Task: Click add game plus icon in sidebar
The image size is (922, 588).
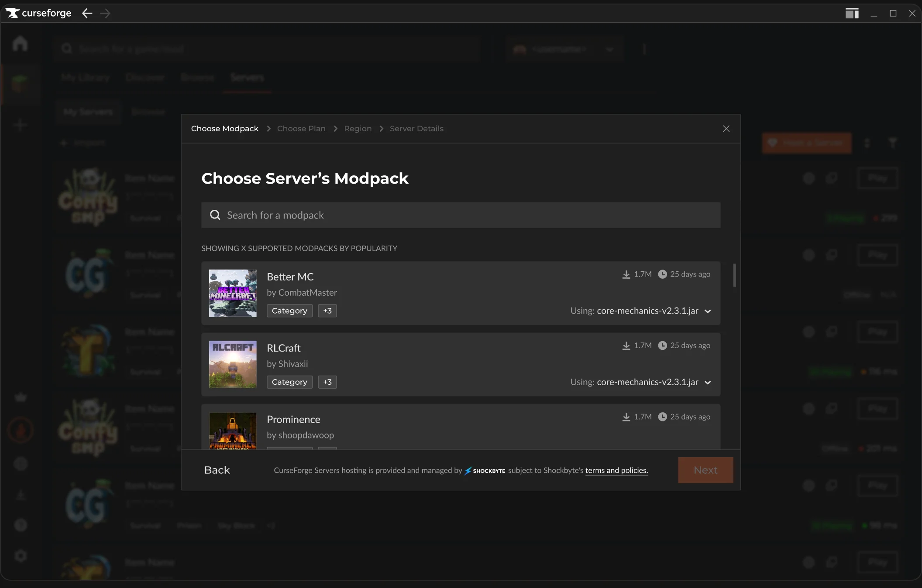Action: (20, 125)
